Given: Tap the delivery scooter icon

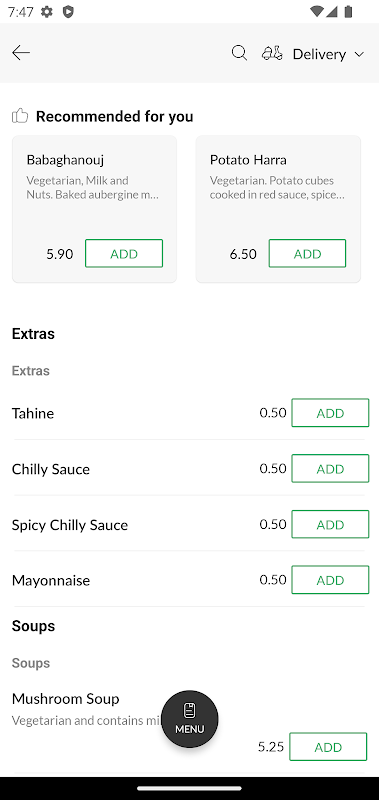Looking at the screenshot, I should tap(272, 53).
